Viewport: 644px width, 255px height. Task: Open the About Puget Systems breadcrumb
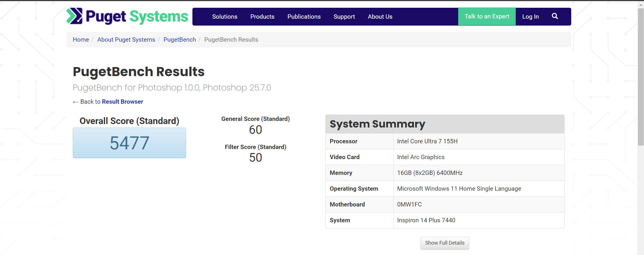point(126,40)
